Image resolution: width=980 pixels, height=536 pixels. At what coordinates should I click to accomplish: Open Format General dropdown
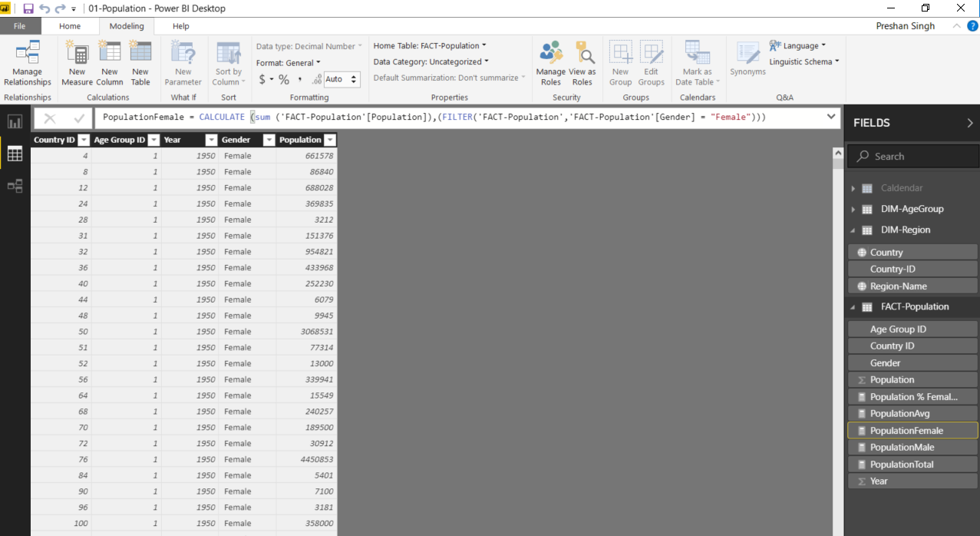[x=289, y=62]
